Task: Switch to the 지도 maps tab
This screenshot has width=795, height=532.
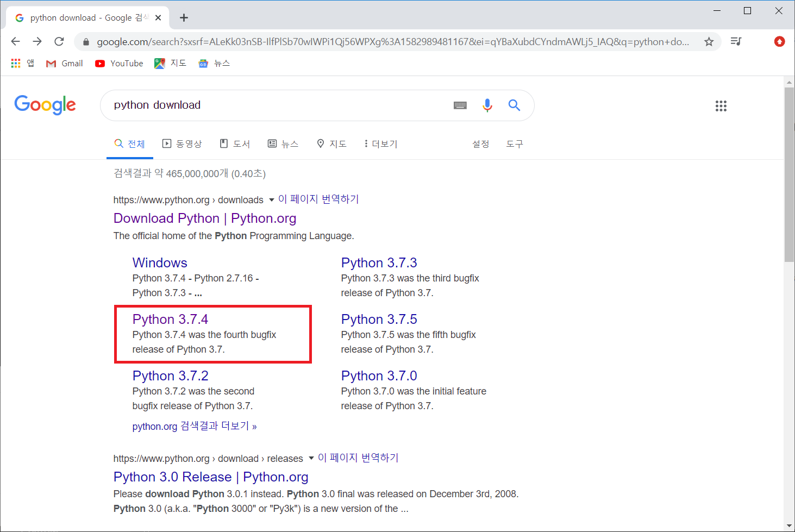Action: click(331, 144)
